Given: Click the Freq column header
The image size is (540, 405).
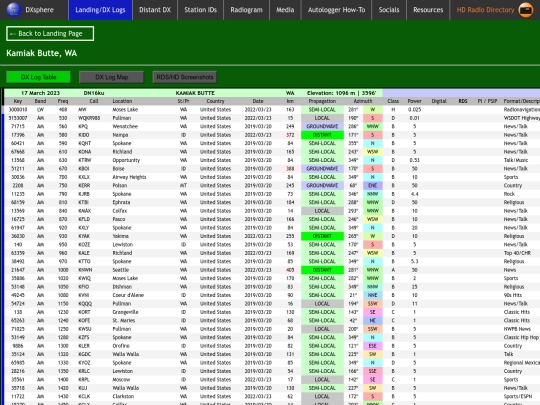Looking at the screenshot, I should pos(63,101).
